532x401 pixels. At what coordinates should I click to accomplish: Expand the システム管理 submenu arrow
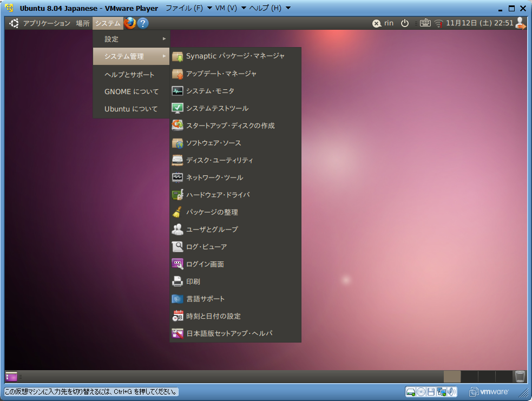pos(164,56)
